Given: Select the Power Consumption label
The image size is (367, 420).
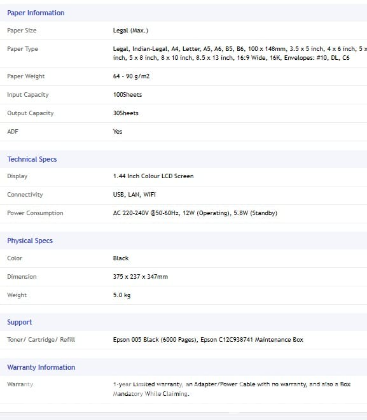Looking at the screenshot, I should point(35,213).
